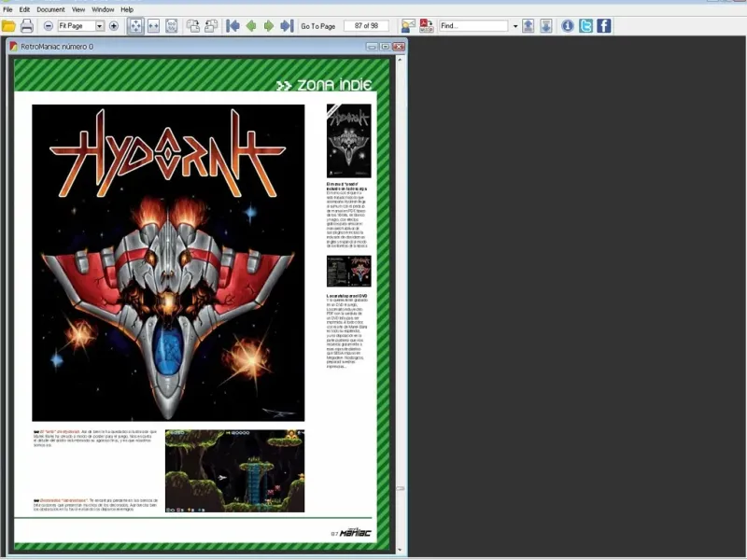Close the RetroManiac número 0 document window
This screenshot has width=747, height=560.
click(x=399, y=46)
